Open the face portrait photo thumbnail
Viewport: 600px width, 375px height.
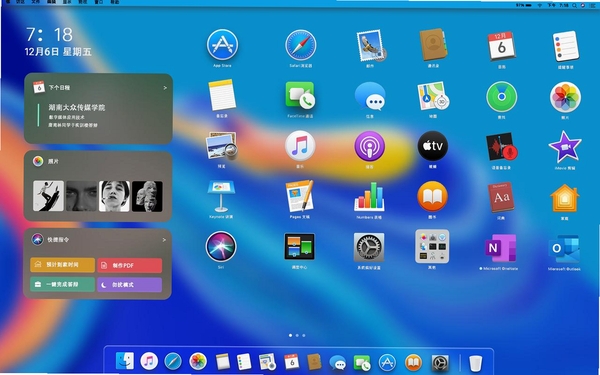point(114,196)
